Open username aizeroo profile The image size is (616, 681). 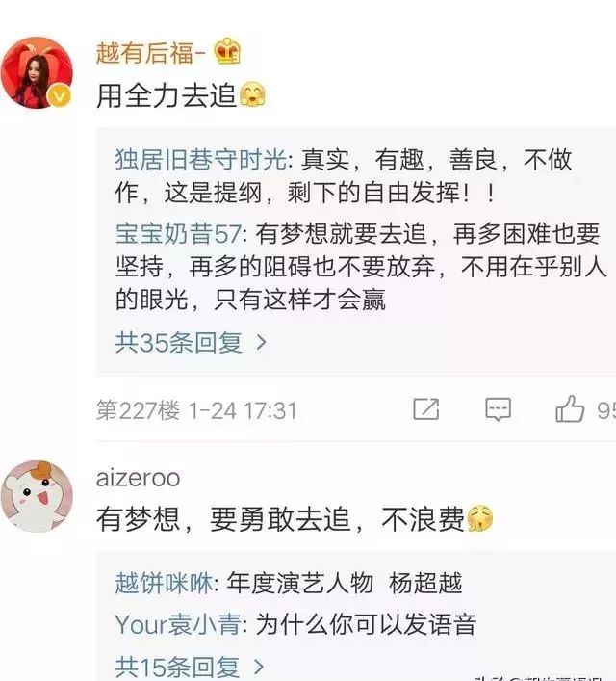tap(138, 478)
